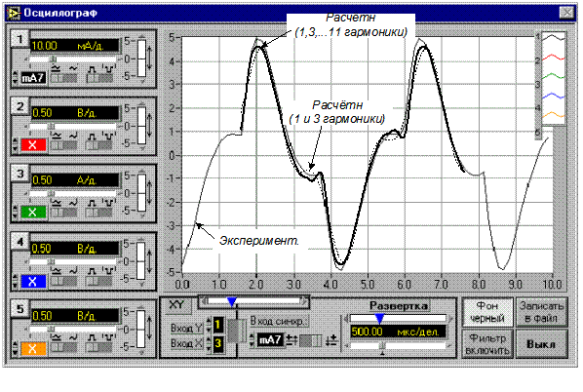The height and width of the screenshot is (392, 583).
Task: Select the red trace in the channel legend
Action: pyautogui.click(x=553, y=58)
